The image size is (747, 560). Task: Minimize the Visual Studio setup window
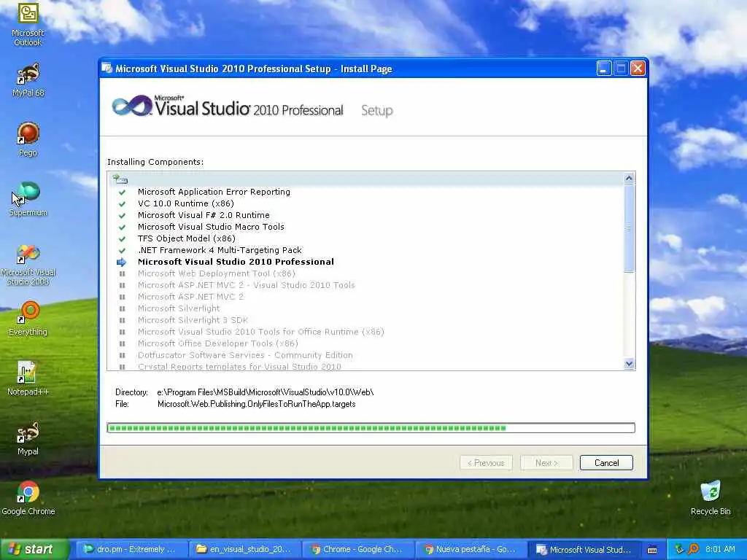[603, 69]
